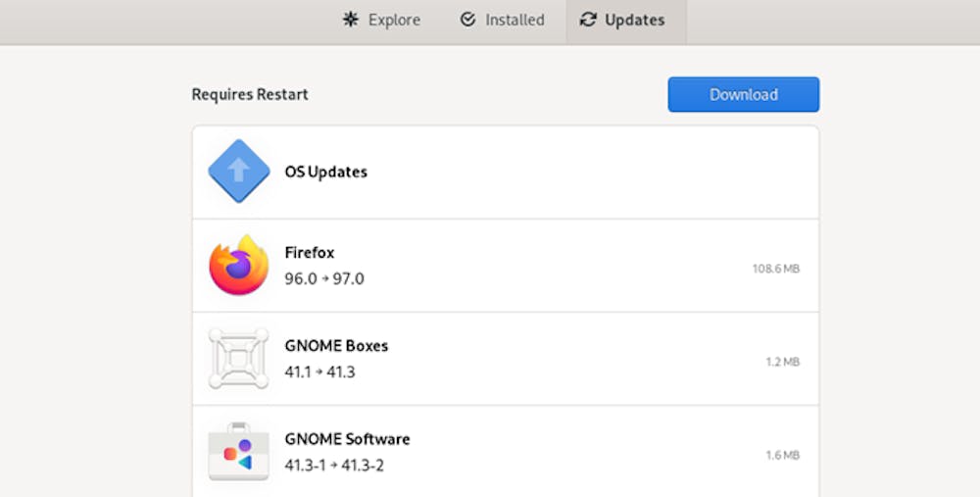Viewport: 980px width, 497px height.
Task: Click the GNOME Software 1.6 MB size
Action: click(782, 455)
